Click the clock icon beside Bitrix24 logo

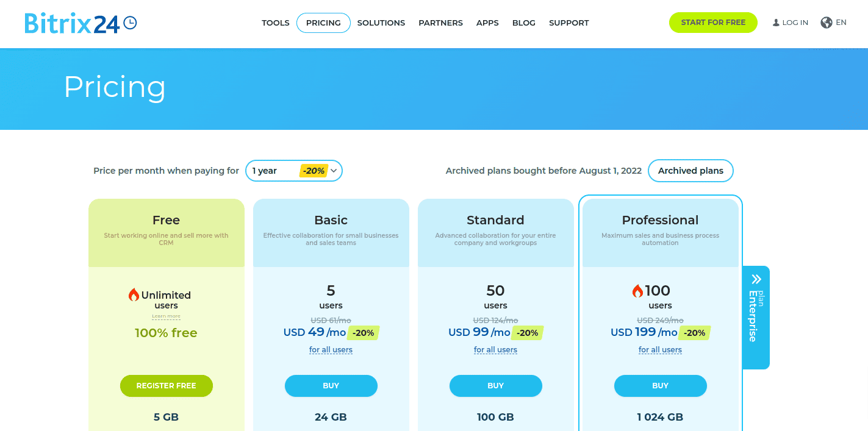point(130,23)
